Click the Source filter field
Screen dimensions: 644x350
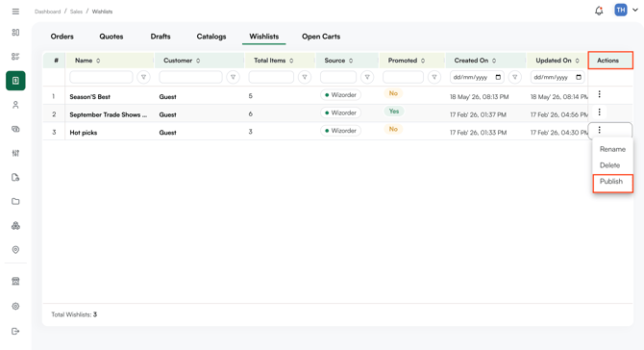(338, 77)
